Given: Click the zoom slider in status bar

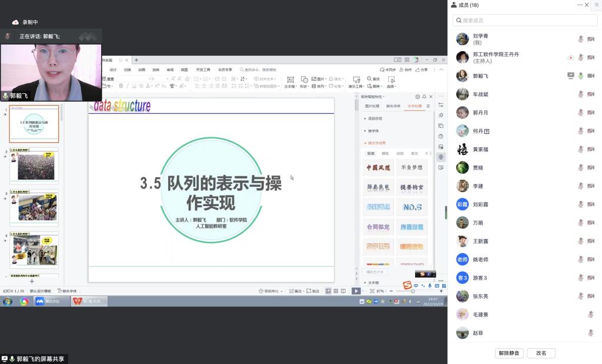Looking at the screenshot, I should click(x=412, y=291).
